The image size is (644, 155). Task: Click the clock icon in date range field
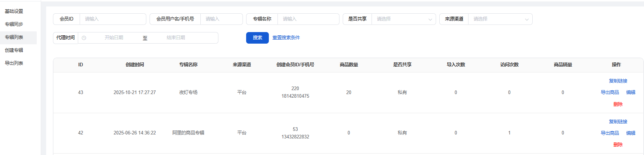point(84,38)
